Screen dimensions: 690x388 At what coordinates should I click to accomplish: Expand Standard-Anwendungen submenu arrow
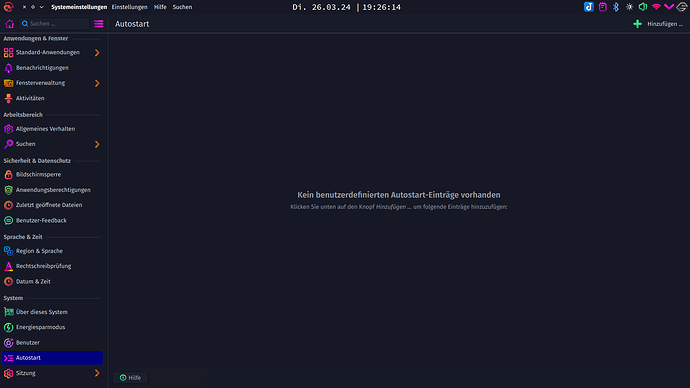(x=97, y=53)
